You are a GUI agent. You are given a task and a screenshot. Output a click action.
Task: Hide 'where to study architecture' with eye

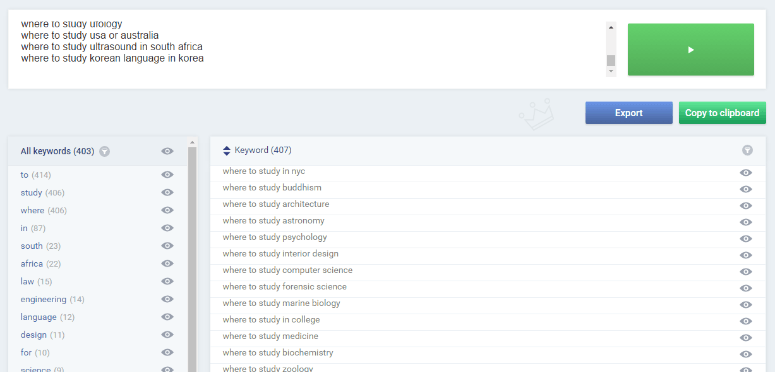tap(746, 205)
